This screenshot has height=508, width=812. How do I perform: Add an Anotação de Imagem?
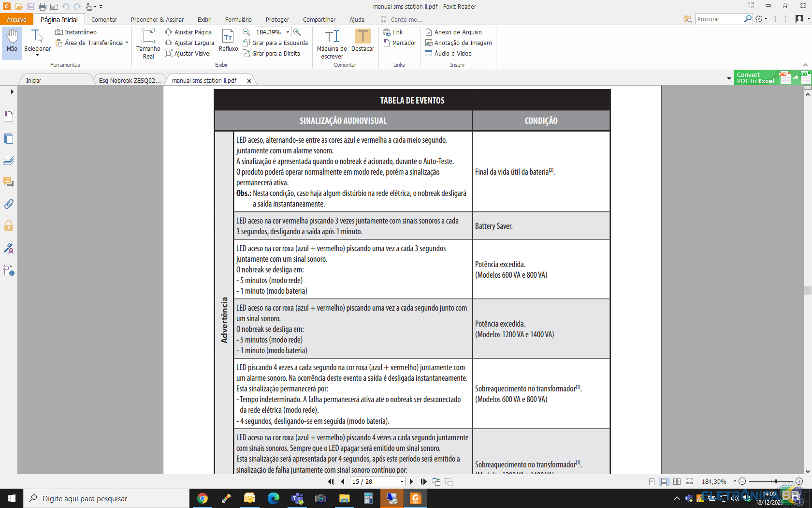click(458, 43)
